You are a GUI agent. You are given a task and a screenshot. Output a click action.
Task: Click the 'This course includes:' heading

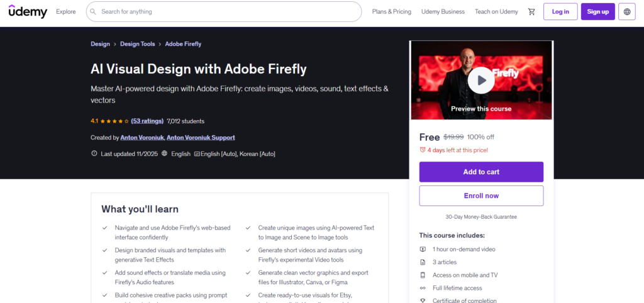(452, 235)
